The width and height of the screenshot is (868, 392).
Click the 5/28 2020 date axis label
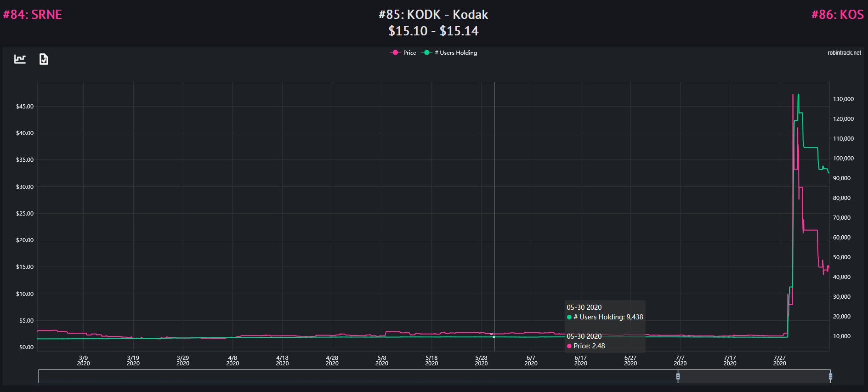(481, 361)
